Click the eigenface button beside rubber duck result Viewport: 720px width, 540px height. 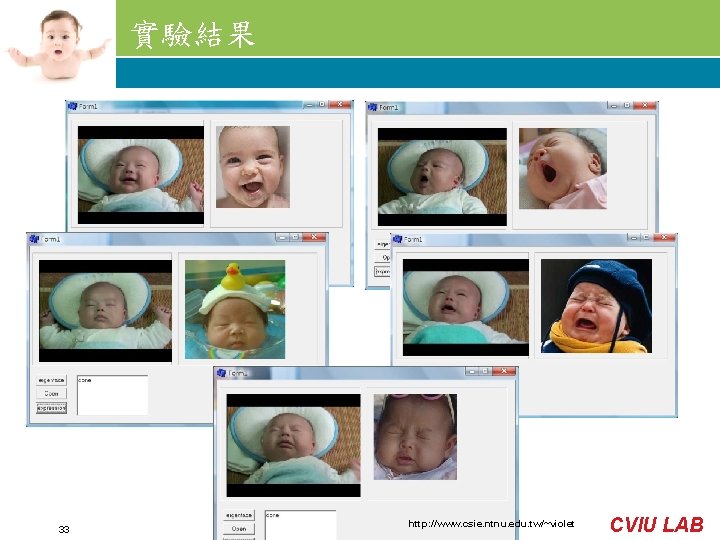point(51,380)
